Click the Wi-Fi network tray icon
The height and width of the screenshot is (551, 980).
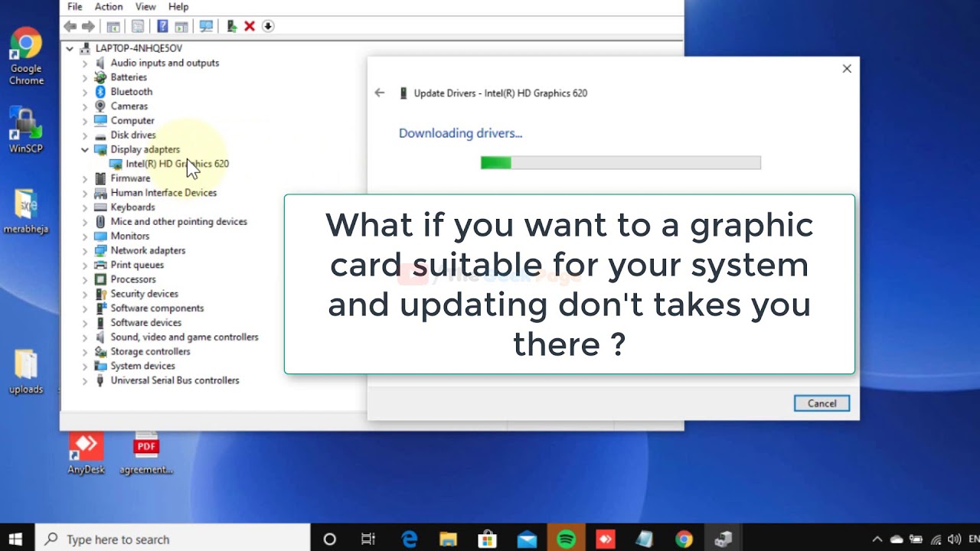pos(936,540)
